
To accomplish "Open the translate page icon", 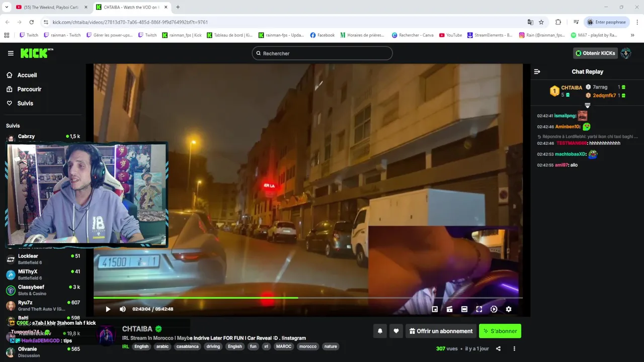I will pos(530,22).
